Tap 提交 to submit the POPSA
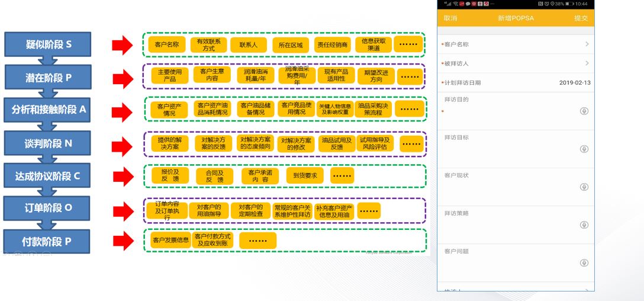Image resolution: width=644 pixels, height=301 pixels. coord(581,18)
